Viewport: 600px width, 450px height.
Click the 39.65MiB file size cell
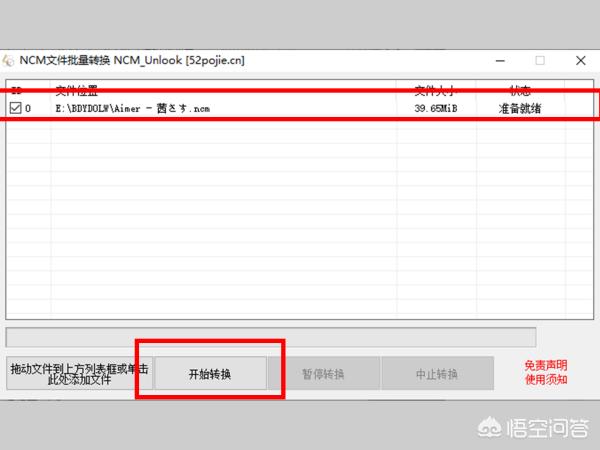click(436, 108)
